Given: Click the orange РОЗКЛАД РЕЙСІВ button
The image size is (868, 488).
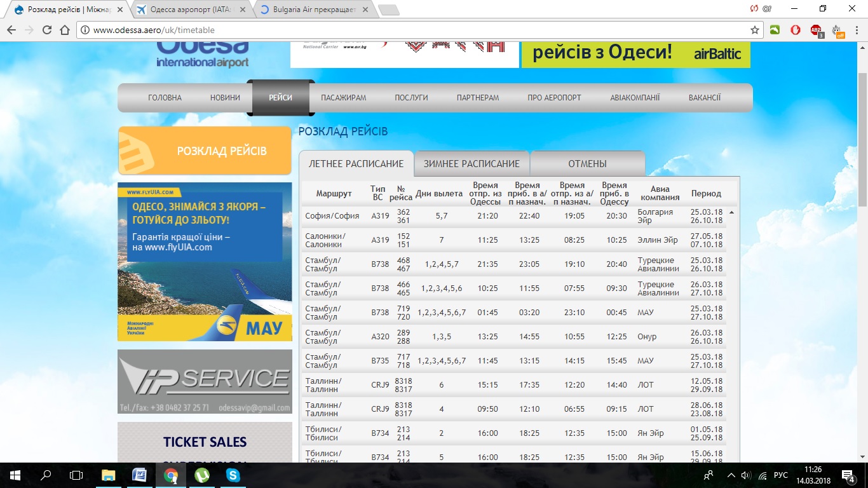Looking at the screenshot, I should [205, 151].
